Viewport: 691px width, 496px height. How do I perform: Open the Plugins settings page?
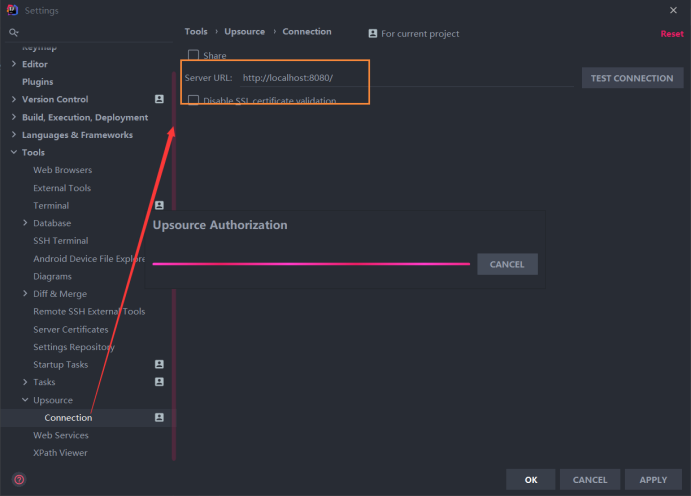37,82
